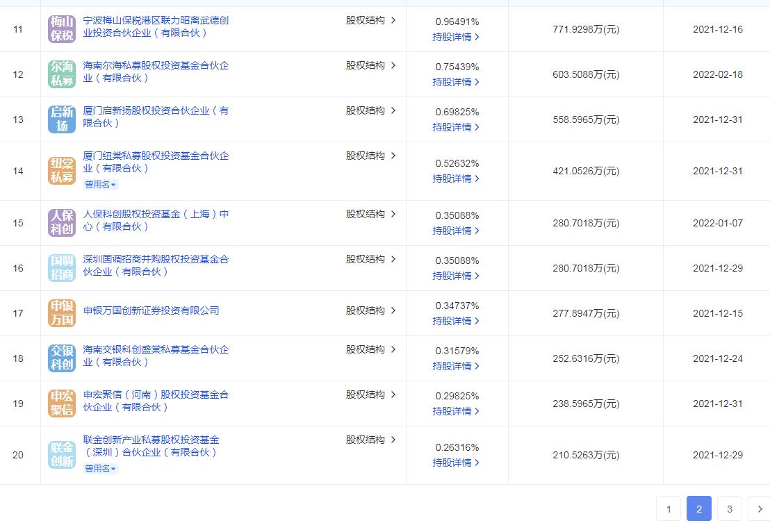Open 海南交银科创盛棠私募基金 link
This screenshot has width=770, height=532.
(156, 356)
